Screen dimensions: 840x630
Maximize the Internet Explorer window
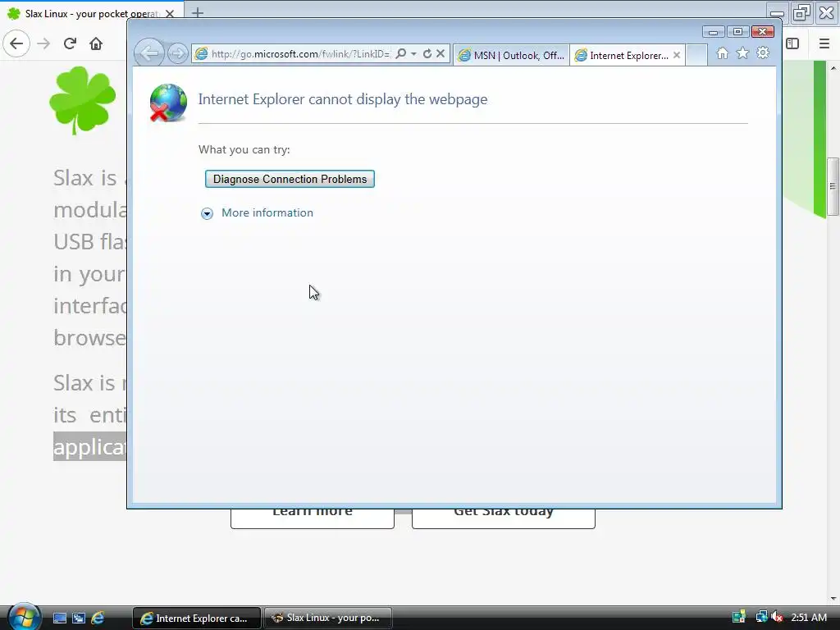(x=737, y=32)
